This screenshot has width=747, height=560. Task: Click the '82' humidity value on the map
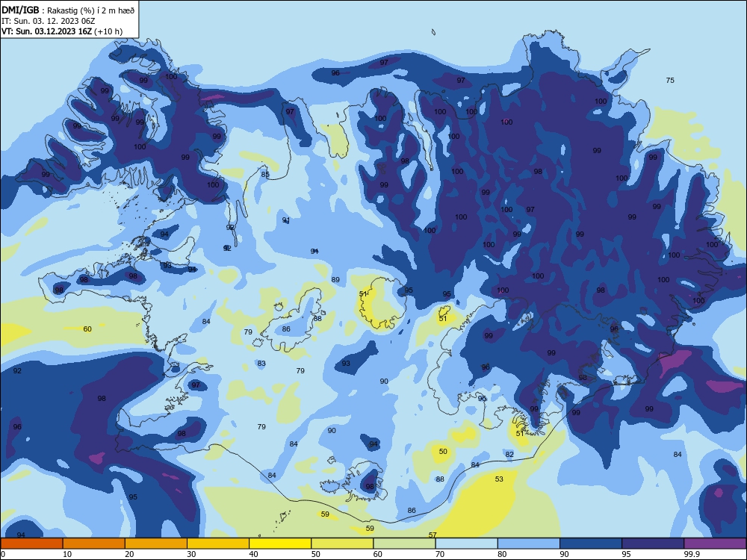509,454
